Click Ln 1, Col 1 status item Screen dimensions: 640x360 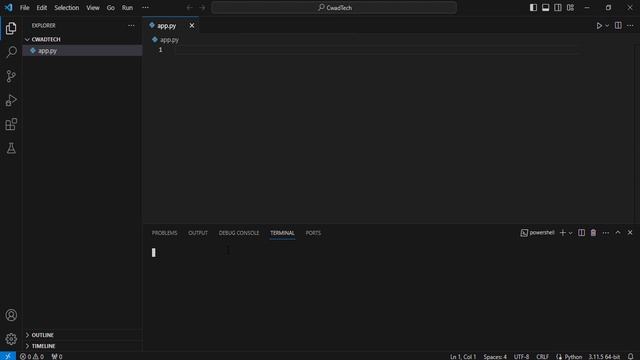463,356
